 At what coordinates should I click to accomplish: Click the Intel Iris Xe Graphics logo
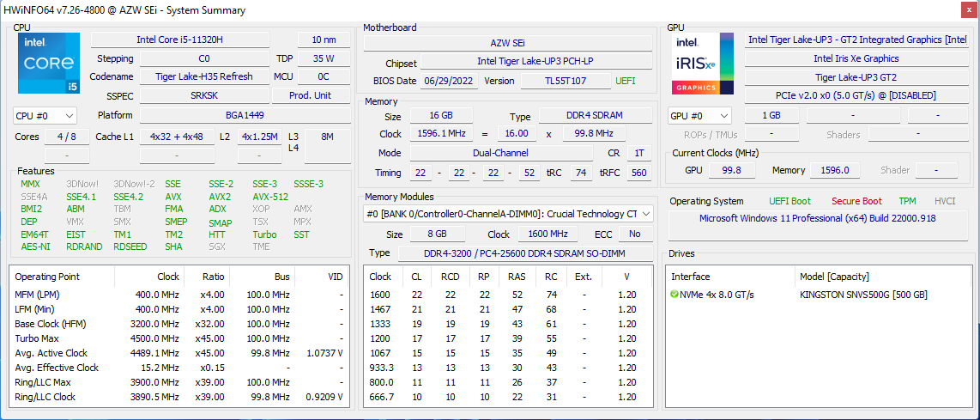coord(703,64)
